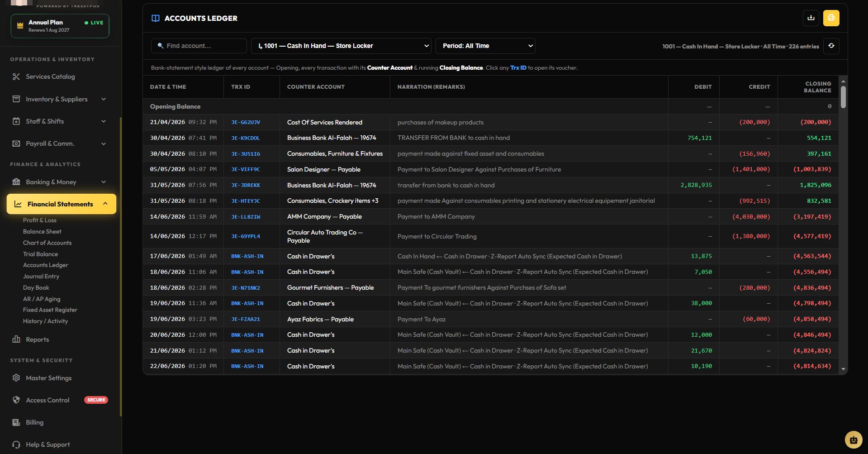Expand Inventory & Suppliers chevron
Viewport: 868px width, 454px height.
click(x=104, y=99)
